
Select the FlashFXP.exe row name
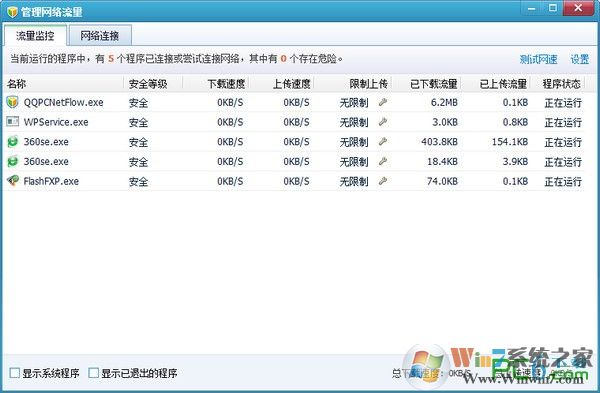[51, 181]
